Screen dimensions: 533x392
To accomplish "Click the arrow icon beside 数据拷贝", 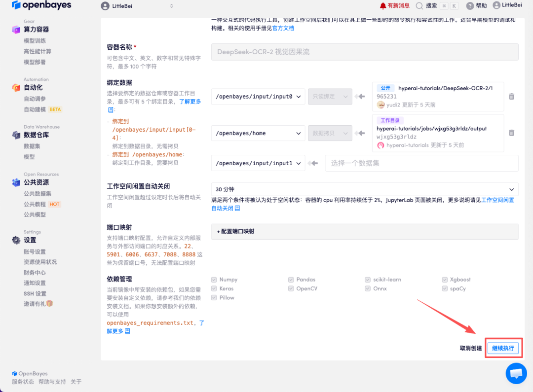I will pyautogui.click(x=360, y=133).
